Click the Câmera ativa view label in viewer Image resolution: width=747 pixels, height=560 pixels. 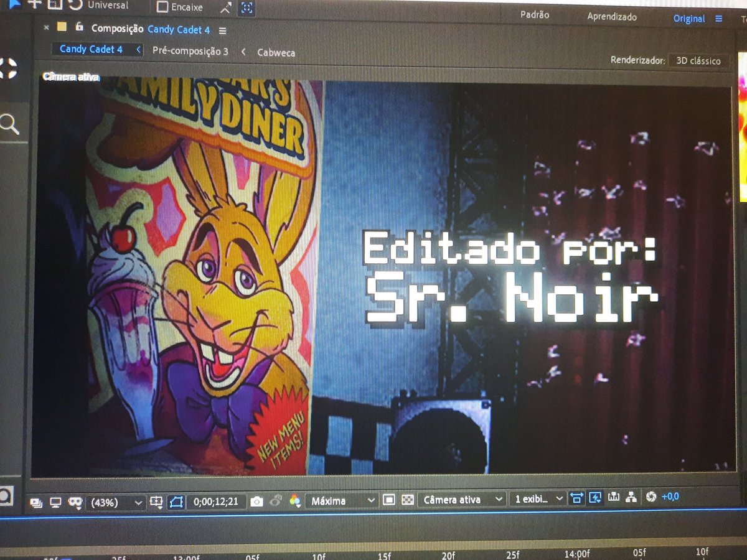[70, 77]
